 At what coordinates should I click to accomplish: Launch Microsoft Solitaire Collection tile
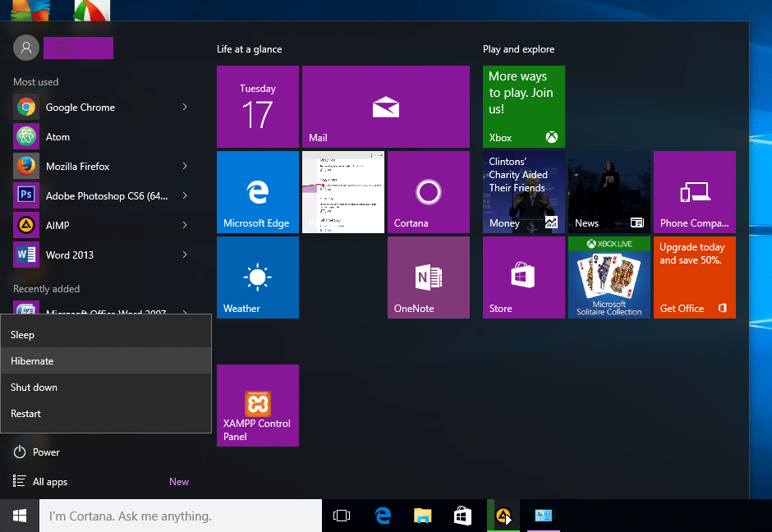coord(609,277)
